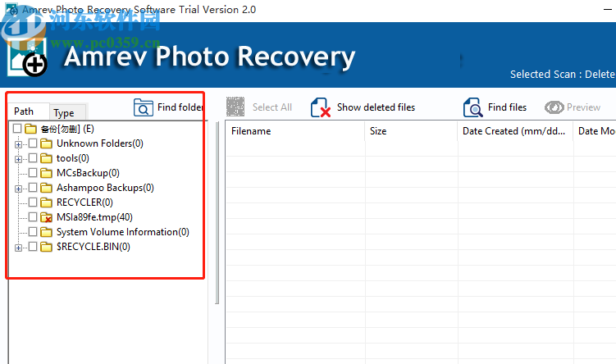
Task: Sort by the Date Modified column header
Action: point(595,131)
